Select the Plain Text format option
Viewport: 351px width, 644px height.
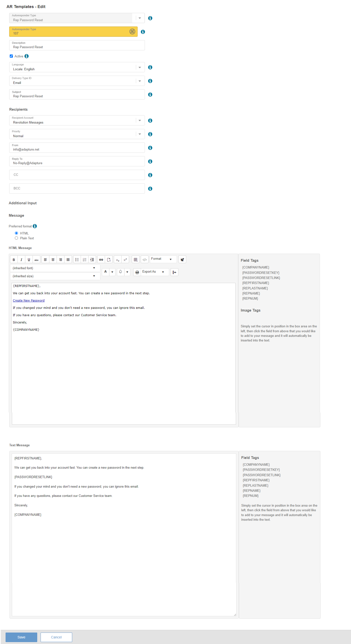[17, 238]
